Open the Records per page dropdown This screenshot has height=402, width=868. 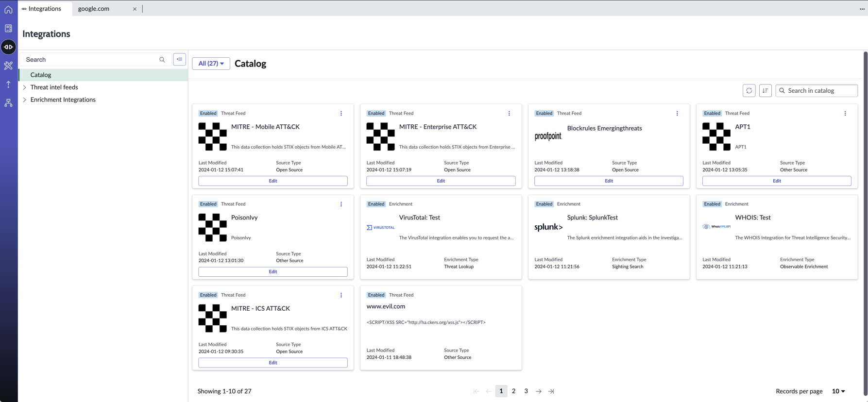(x=838, y=391)
